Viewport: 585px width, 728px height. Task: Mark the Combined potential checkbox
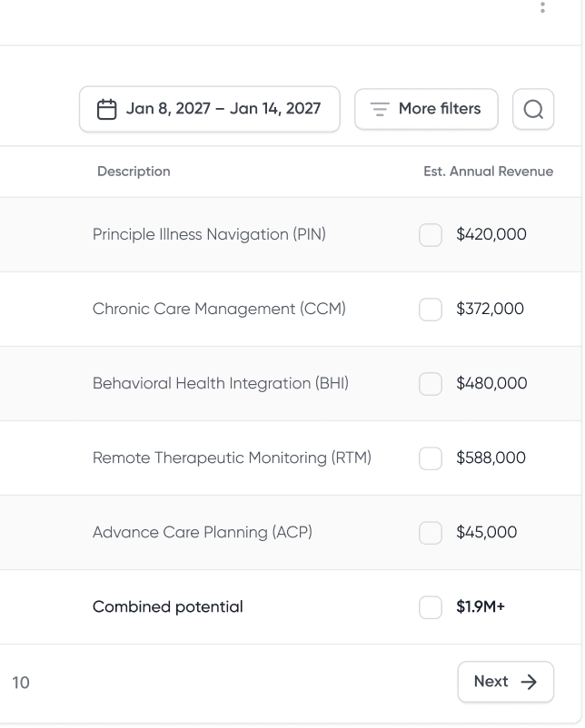pos(431,607)
